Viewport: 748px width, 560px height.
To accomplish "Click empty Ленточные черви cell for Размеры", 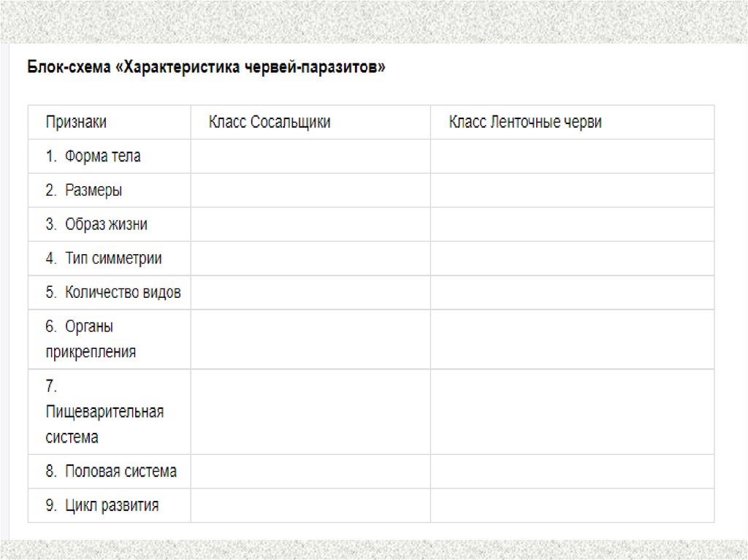I will point(572,191).
